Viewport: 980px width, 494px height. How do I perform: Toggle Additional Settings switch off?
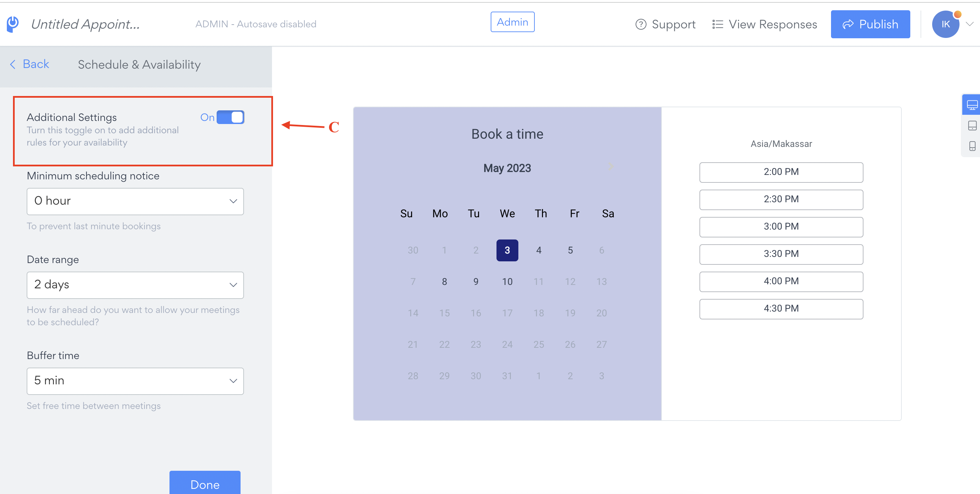click(x=230, y=118)
